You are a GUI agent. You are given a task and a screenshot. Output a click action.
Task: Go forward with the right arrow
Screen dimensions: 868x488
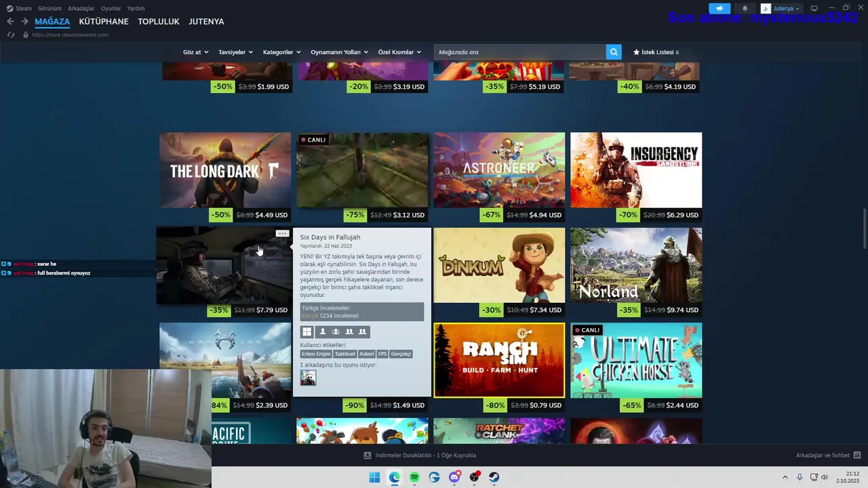click(x=24, y=22)
